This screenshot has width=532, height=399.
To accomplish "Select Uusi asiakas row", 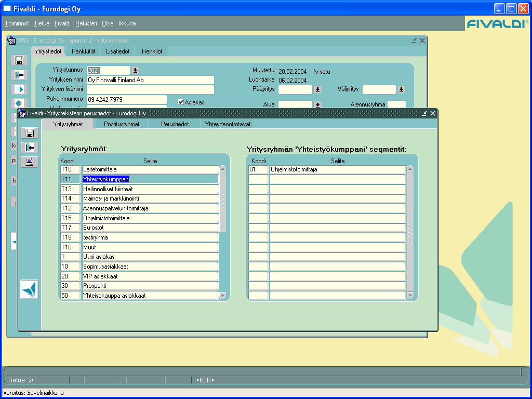I will 150,257.
